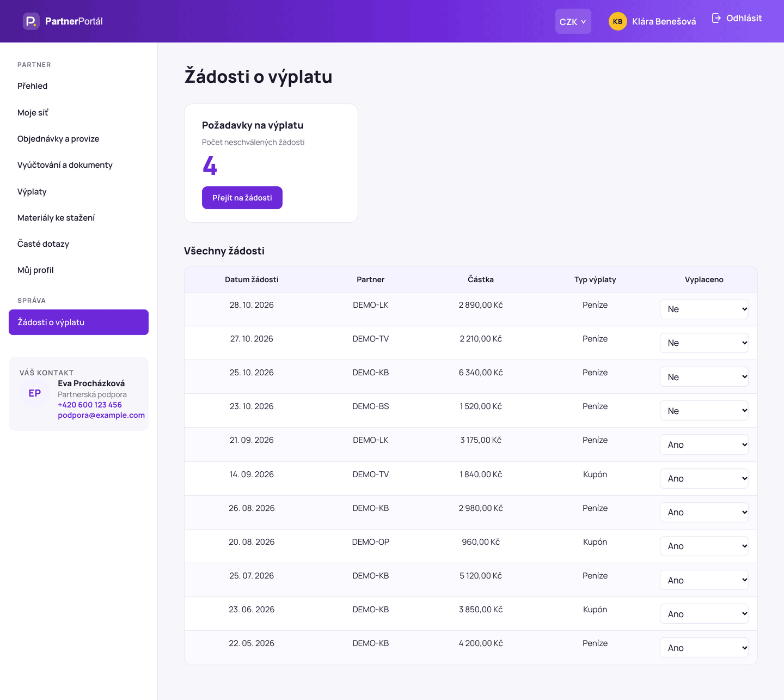The width and height of the screenshot is (784, 700).
Task: Click Přejít na žádosti button
Action: pyautogui.click(x=242, y=198)
